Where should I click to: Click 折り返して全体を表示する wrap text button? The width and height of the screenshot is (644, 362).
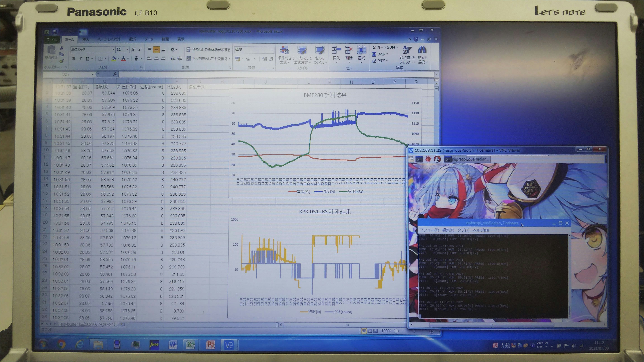click(x=209, y=50)
